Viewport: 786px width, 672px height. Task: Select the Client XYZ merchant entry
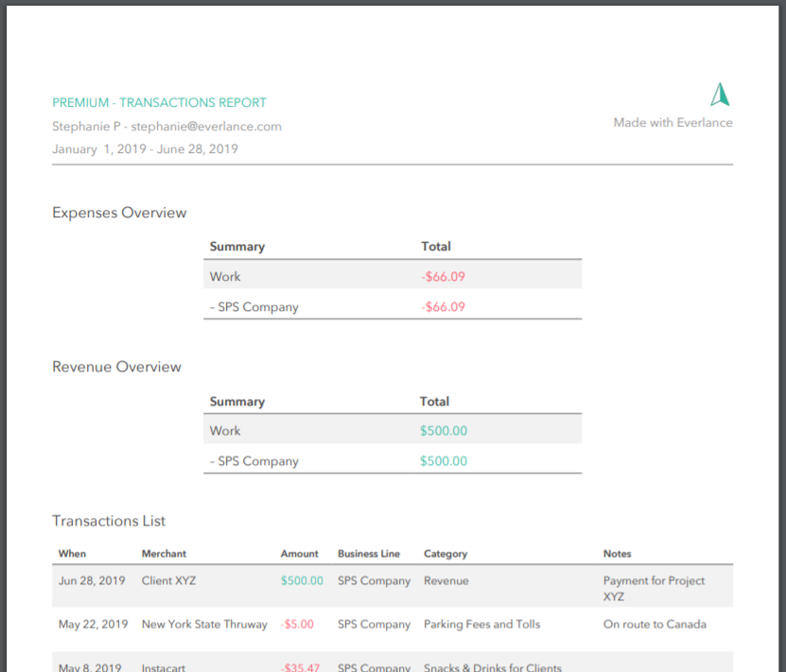click(x=168, y=581)
